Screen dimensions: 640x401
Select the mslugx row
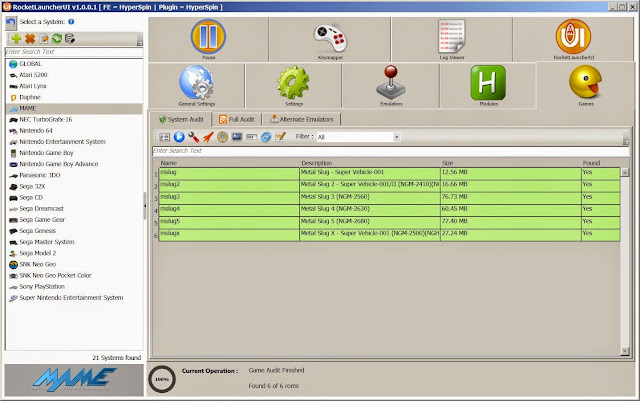tap(389, 235)
